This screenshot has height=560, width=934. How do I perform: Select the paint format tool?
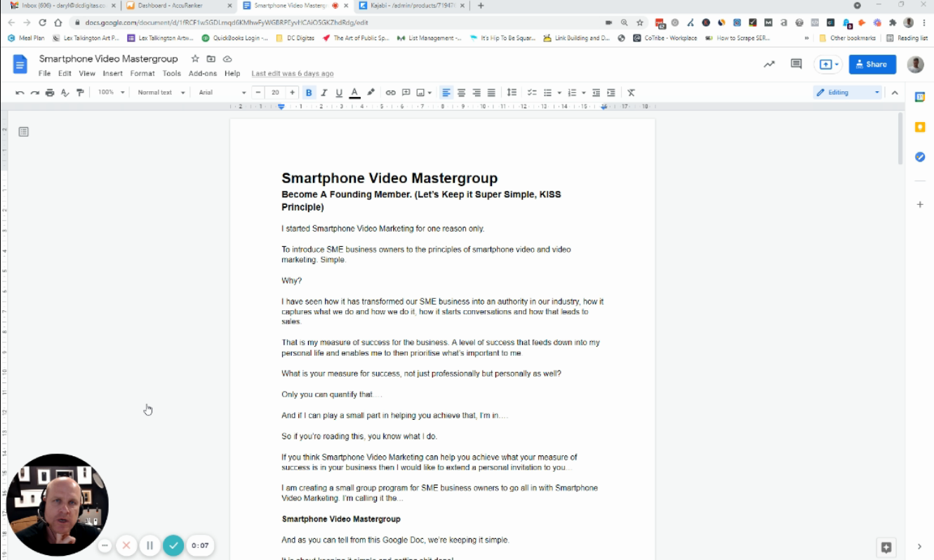(80, 93)
